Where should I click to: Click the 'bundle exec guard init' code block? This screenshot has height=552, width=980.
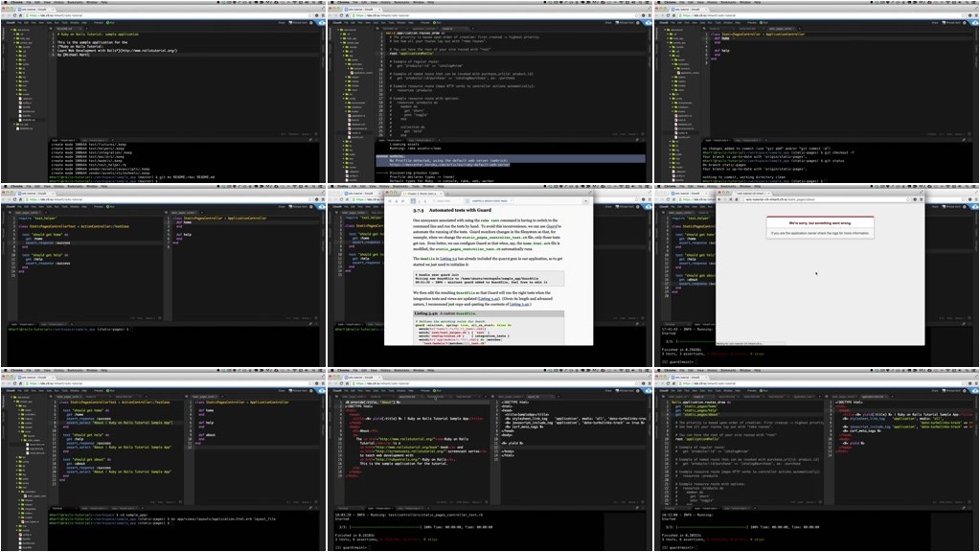tap(489, 278)
